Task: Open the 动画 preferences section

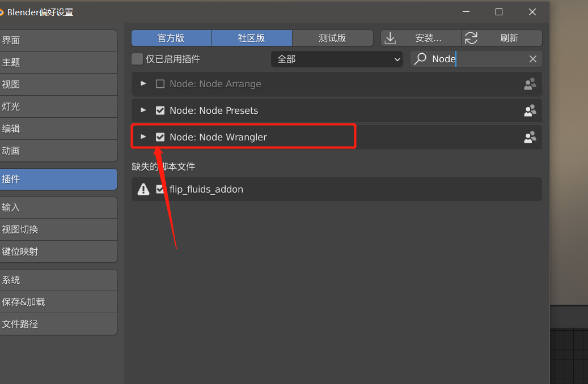Action: (x=58, y=151)
